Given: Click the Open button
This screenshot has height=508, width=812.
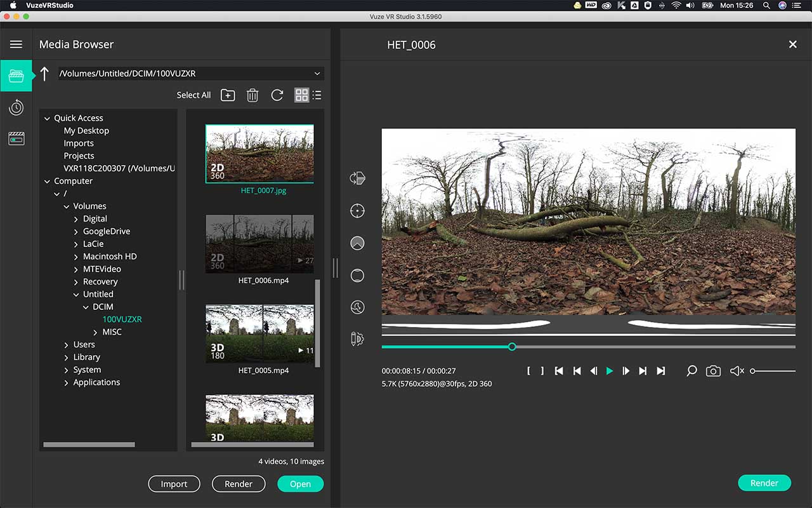Looking at the screenshot, I should [300, 484].
